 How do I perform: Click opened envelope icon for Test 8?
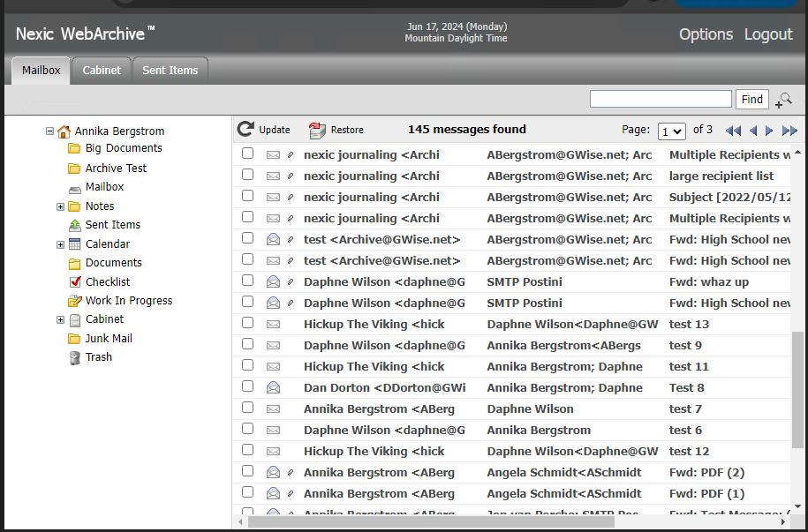click(273, 387)
